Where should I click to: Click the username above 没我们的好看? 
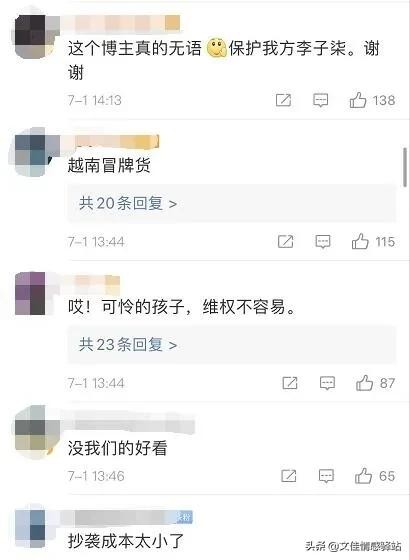tap(132, 425)
